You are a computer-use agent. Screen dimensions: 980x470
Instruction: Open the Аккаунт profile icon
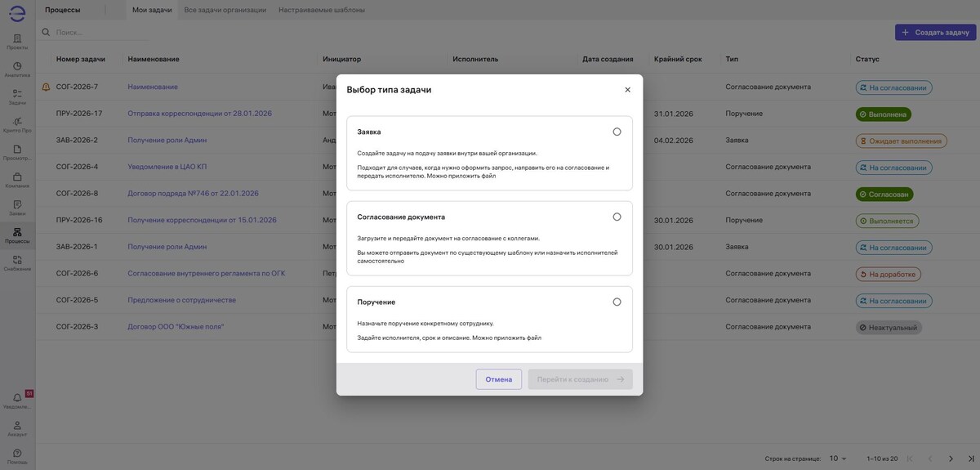17,427
